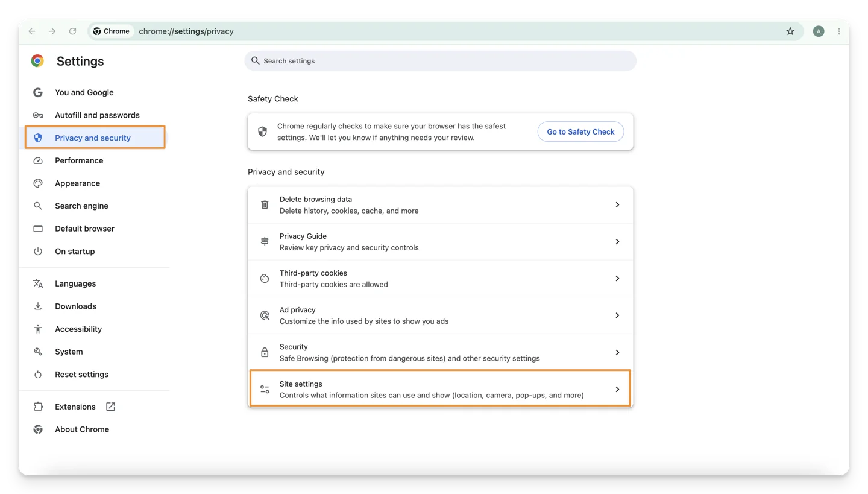Click the speedometer icon for Performance

click(x=38, y=160)
